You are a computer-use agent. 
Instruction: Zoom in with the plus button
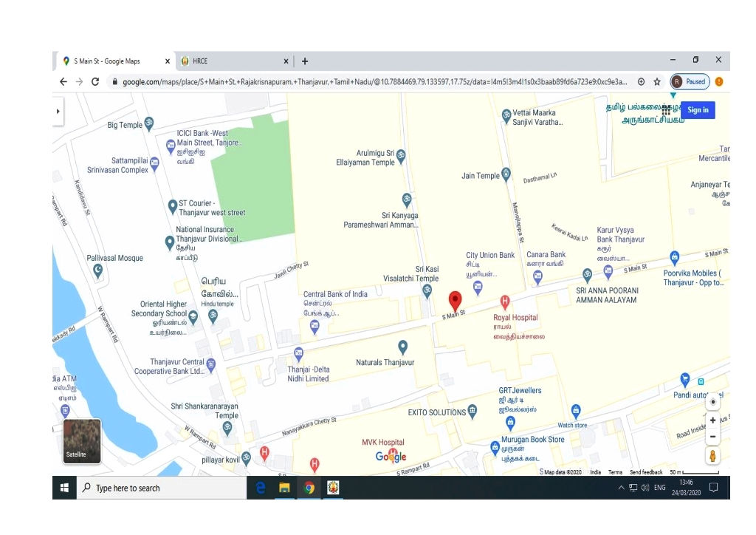point(712,420)
